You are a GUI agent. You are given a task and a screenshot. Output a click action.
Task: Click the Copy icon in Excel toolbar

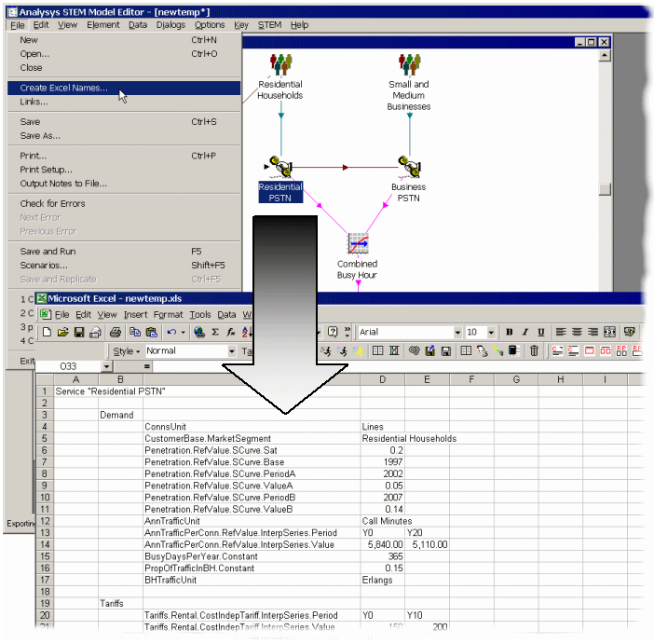coord(135,332)
